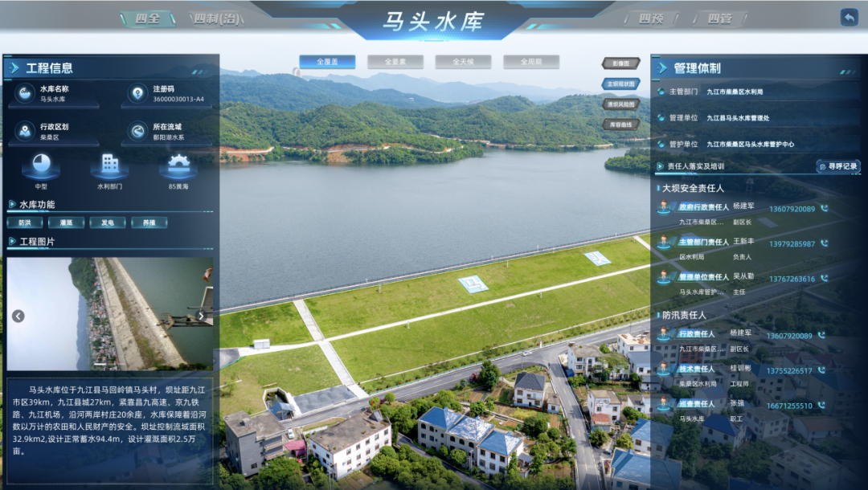
Task: Click the administrative division (行政区划) map icon
Action: pos(25,131)
